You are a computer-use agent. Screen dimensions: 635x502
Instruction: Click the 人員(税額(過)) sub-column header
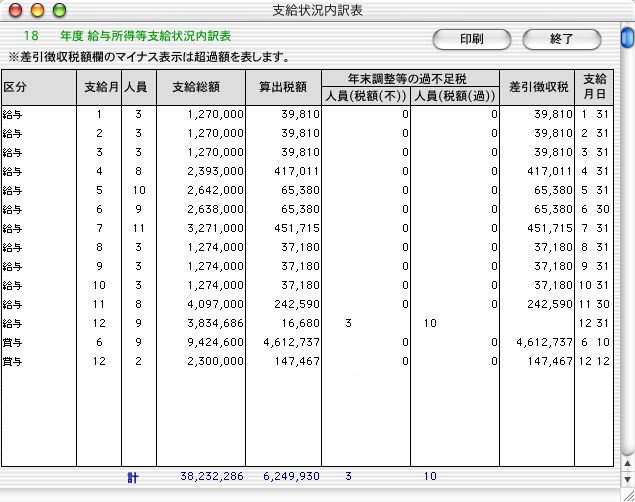click(455, 96)
